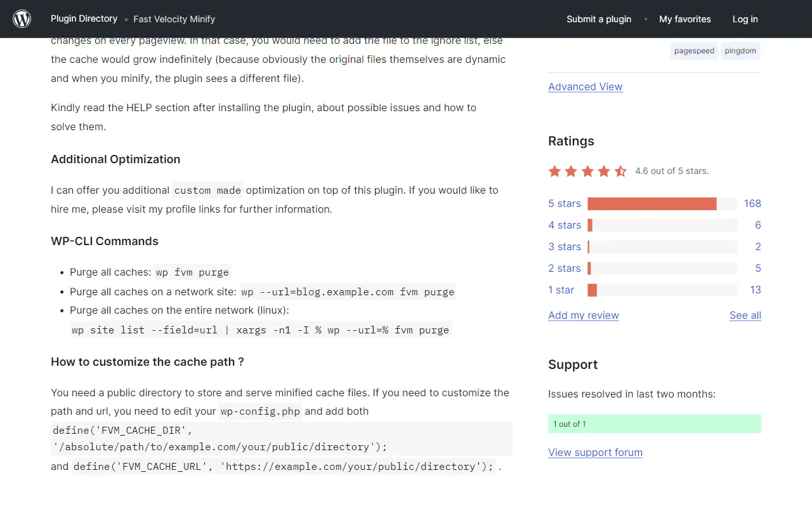Click the 168 review count
The height and width of the screenshot is (508, 812).
tap(752, 203)
